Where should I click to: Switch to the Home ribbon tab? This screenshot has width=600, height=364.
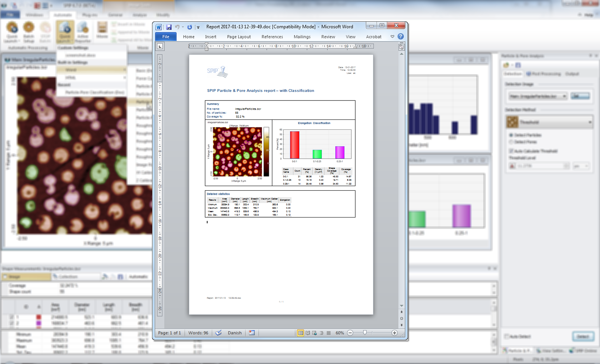pyautogui.click(x=189, y=37)
